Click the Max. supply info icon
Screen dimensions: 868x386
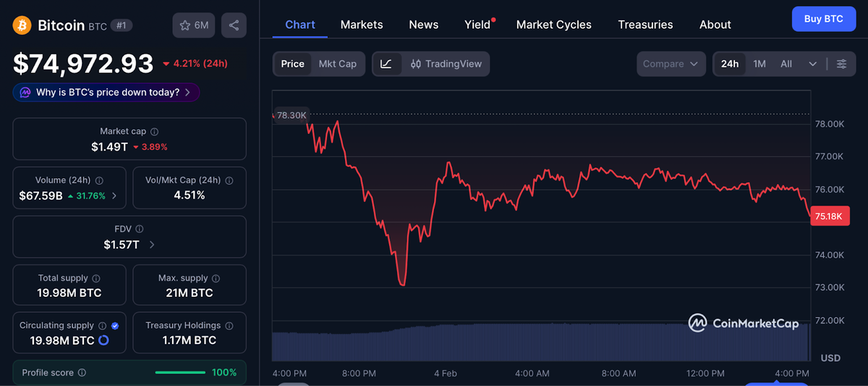[216, 278]
